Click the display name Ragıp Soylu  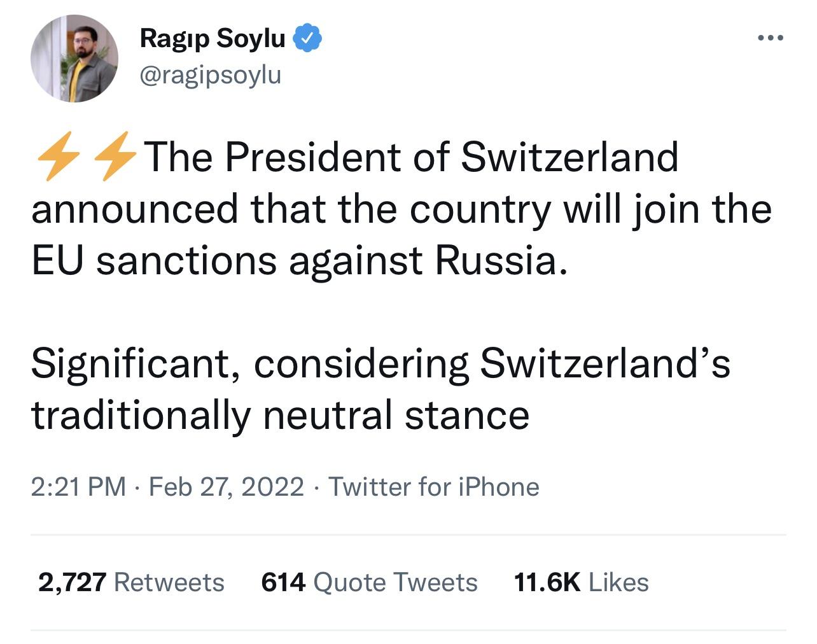211,38
